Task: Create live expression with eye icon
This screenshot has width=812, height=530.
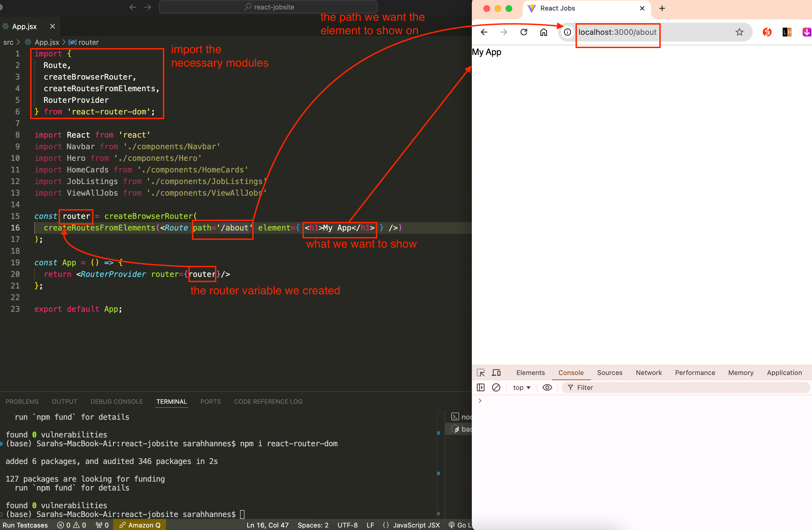Action: 547,387
